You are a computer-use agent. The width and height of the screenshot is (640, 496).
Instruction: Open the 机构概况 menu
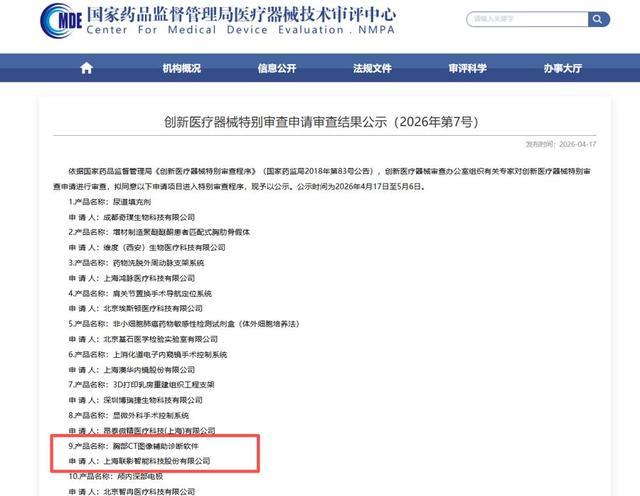pyautogui.click(x=182, y=68)
